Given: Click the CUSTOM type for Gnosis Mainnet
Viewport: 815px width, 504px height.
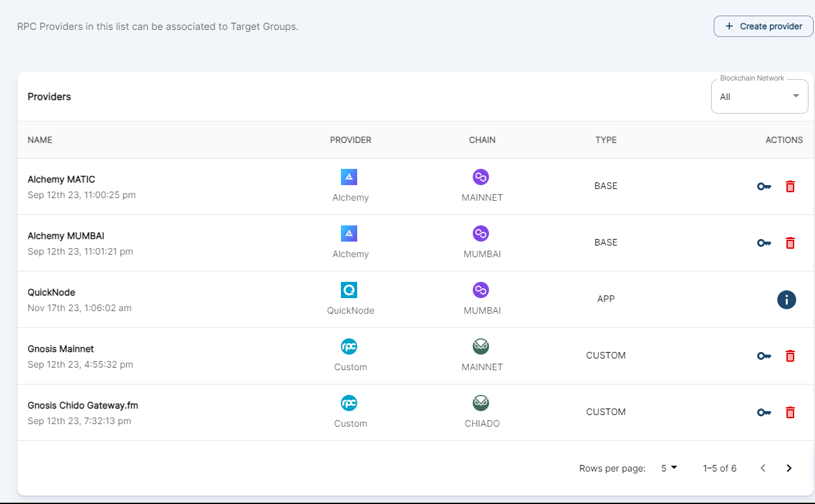Looking at the screenshot, I should click(606, 356).
